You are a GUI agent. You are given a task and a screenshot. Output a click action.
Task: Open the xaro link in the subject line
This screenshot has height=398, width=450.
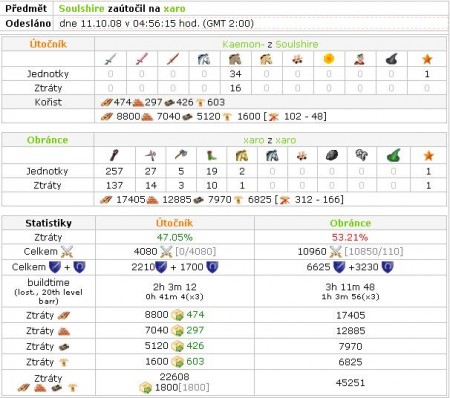(x=174, y=9)
